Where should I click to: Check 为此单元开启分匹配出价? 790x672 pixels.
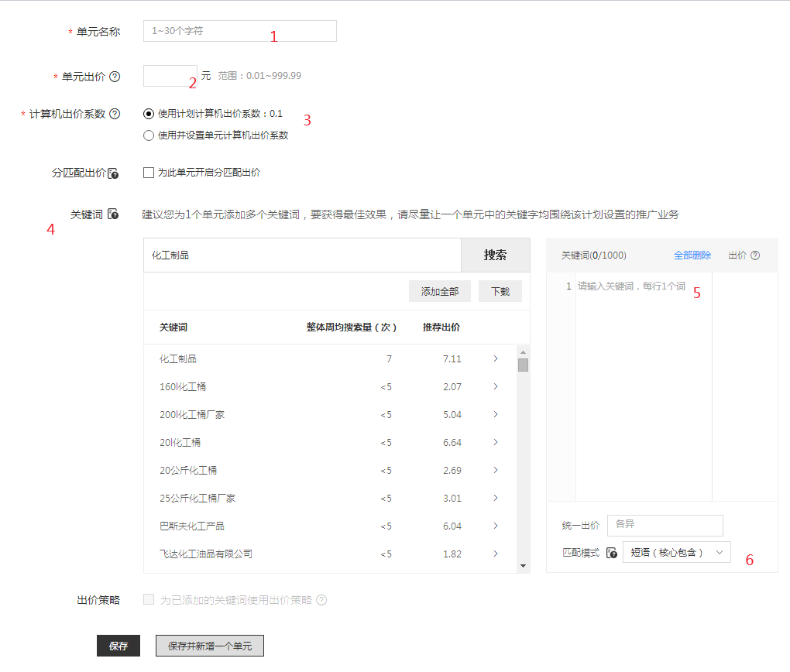coord(146,172)
